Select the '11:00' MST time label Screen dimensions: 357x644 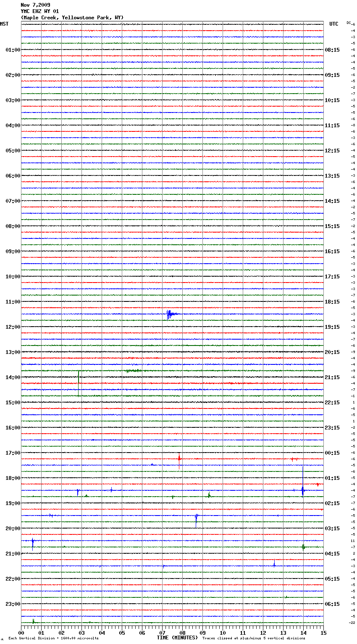tap(13, 302)
